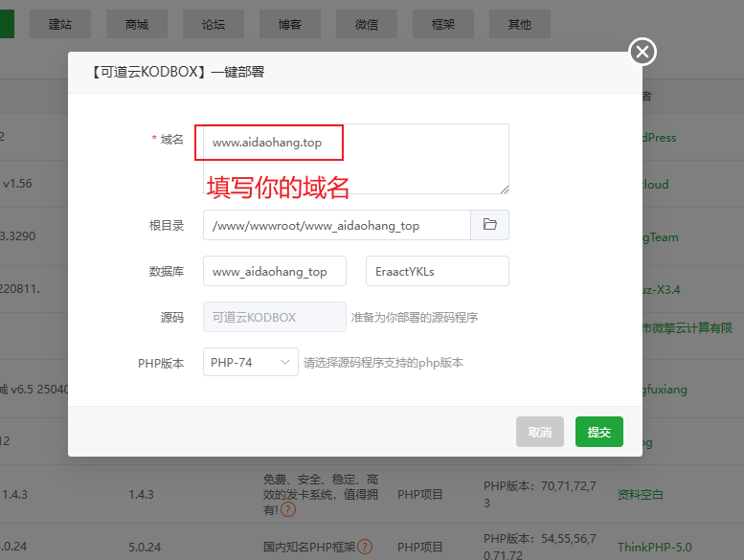This screenshot has width=744, height=560.
Task: Expand the PHP版本 dropdown
Action: coord(250,363)
